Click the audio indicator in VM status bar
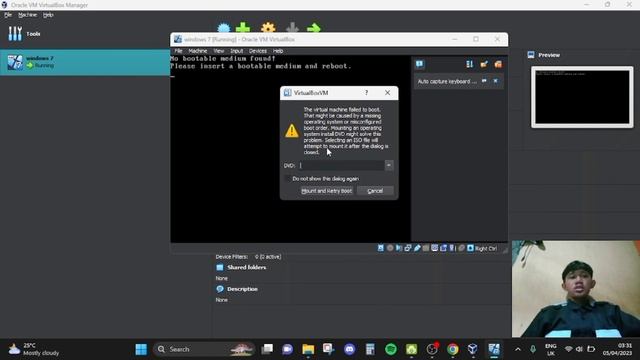The height and width of the screenshot is (360, 640). 399,248
